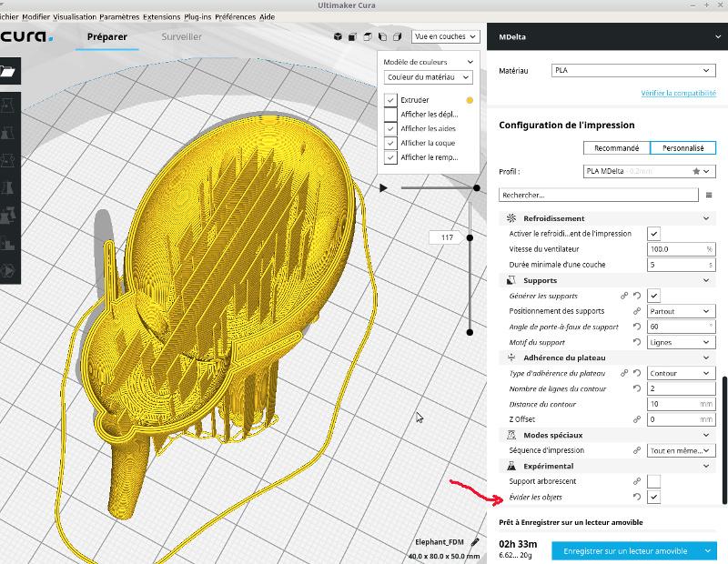Click link icon beside Positionnement des supports
The height and width of the screenshot is (564, 728).
[x=637, y=311]
